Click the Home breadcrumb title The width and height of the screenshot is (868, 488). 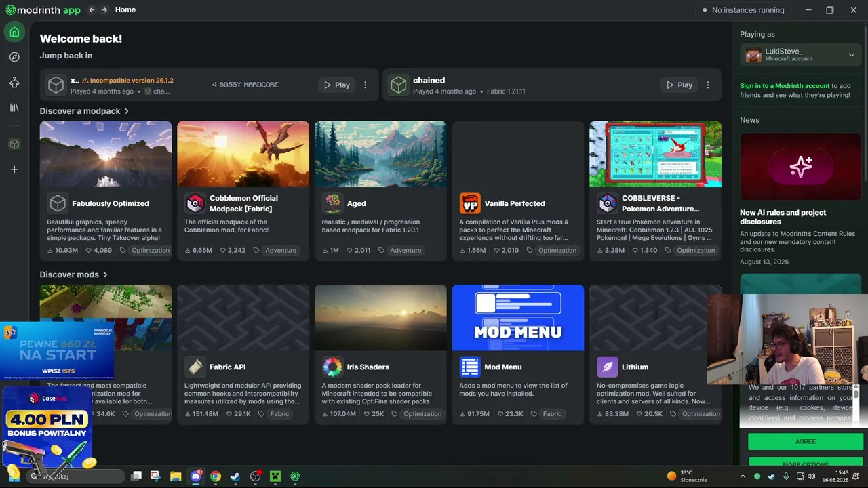(125, 10)
